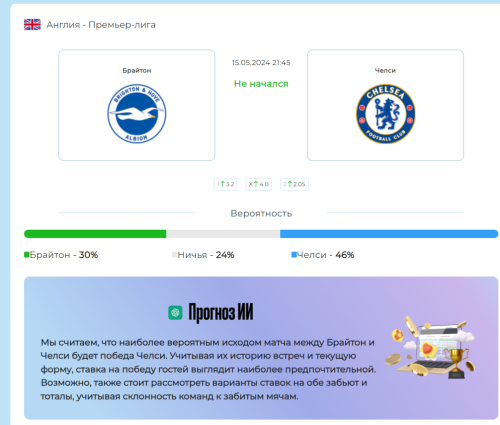Click the green Brighton probability bar segment
The image size is (500, 425).
[95, 234]
